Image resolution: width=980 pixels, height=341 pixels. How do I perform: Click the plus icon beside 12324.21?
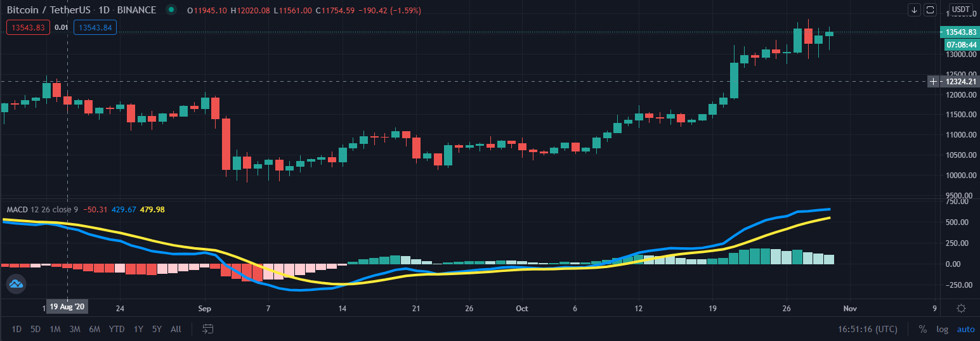932,81
